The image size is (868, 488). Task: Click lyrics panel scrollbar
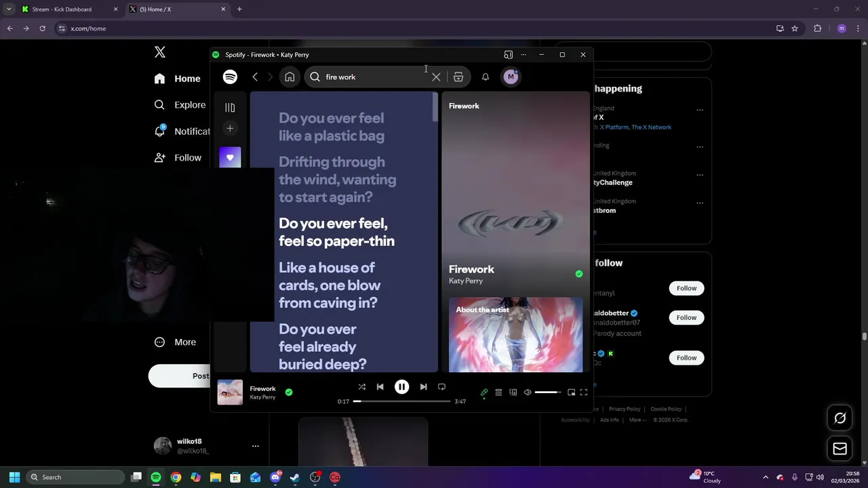coord(435,107)
